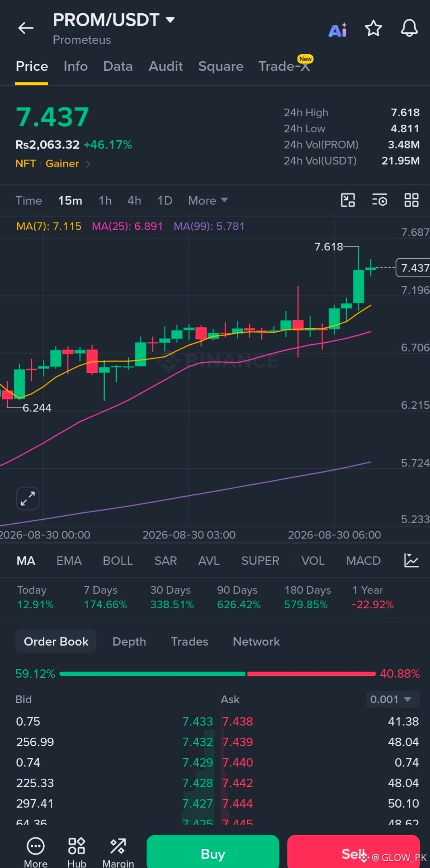Open the More menu at bottom

pyautogui.click(x=35, y=852)
